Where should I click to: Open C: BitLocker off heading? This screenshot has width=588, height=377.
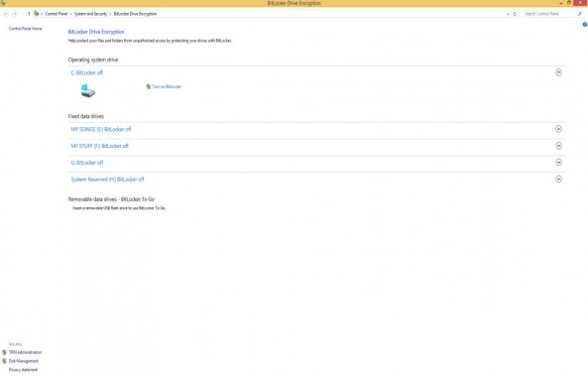87,72
